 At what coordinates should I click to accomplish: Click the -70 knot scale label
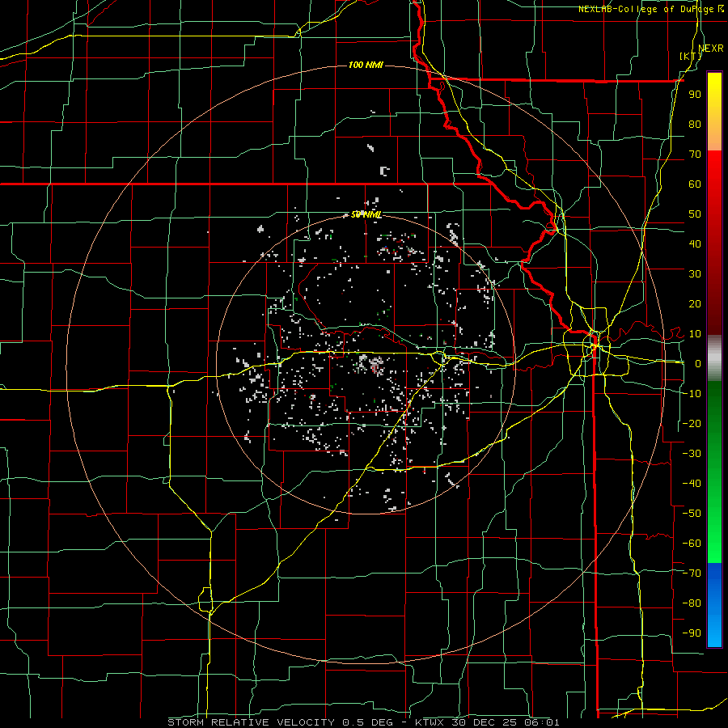692,574
